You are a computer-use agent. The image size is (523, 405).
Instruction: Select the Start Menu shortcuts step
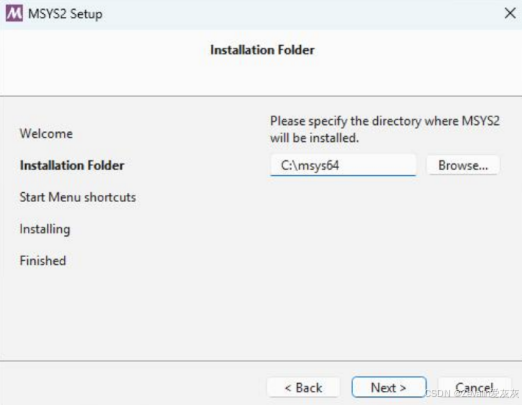pos(78,197)
